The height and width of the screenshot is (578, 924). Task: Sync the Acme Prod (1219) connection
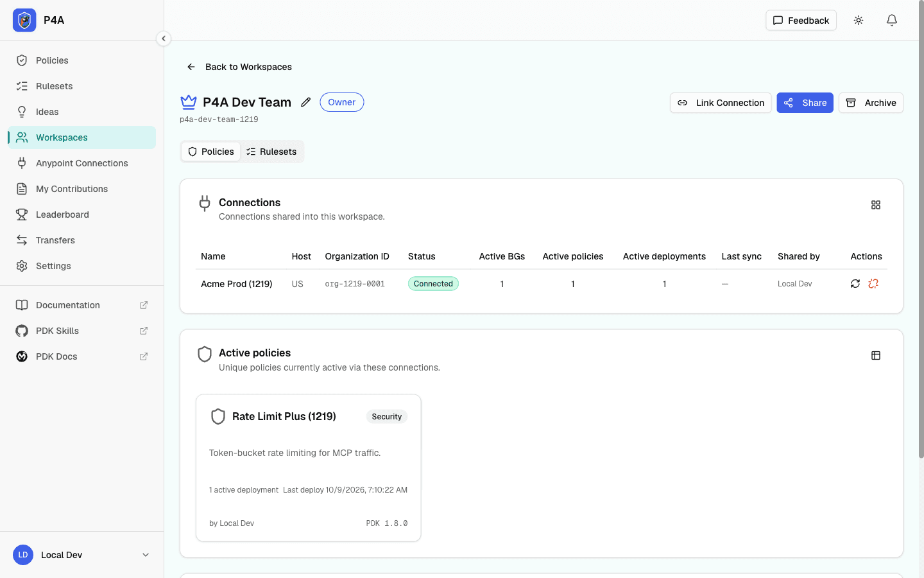point(855,284)
